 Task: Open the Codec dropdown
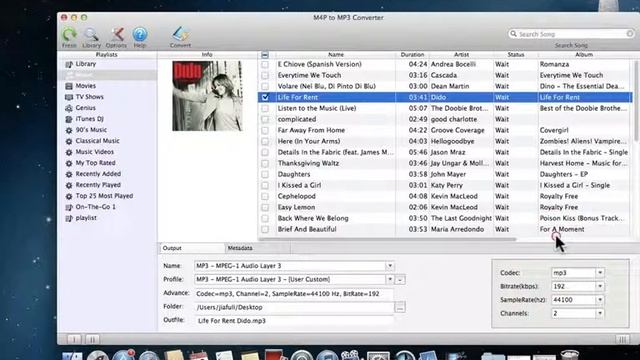coord(600,273)
